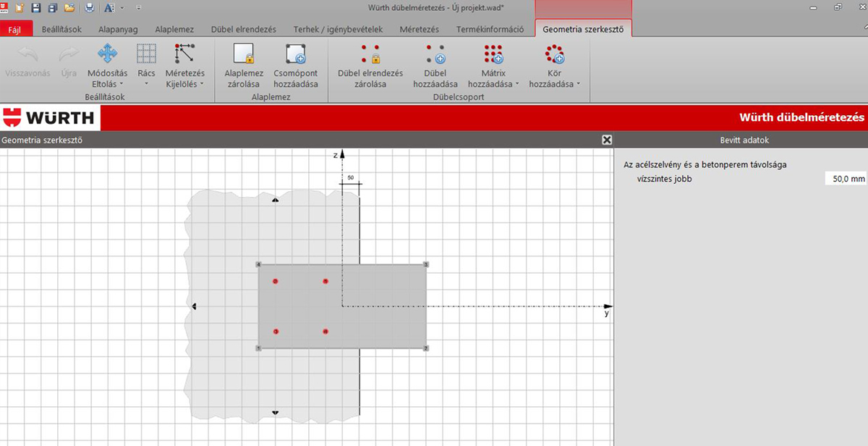Toggle Alaplemez zárolása lock

[242, 65]
